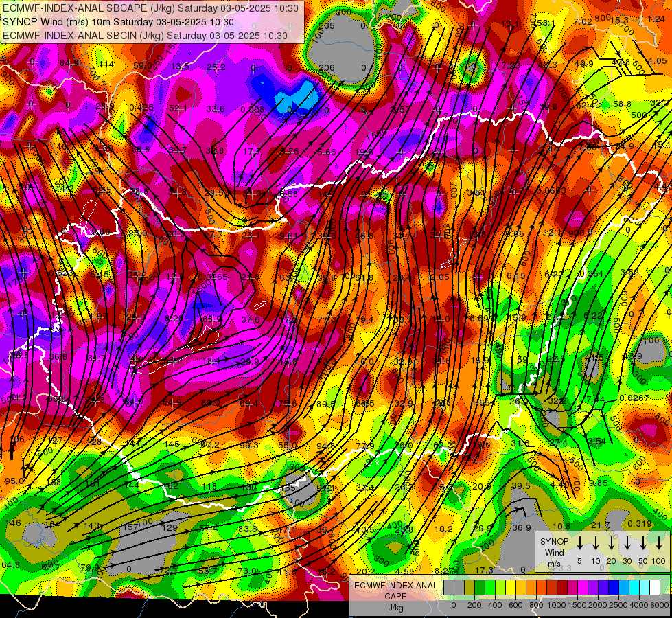Click the SBCIN title line in header
672x618 pixels.
145,36
